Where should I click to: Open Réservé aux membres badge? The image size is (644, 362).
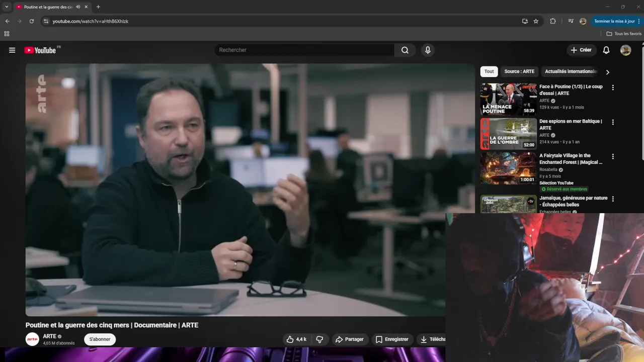pos(564,189)
